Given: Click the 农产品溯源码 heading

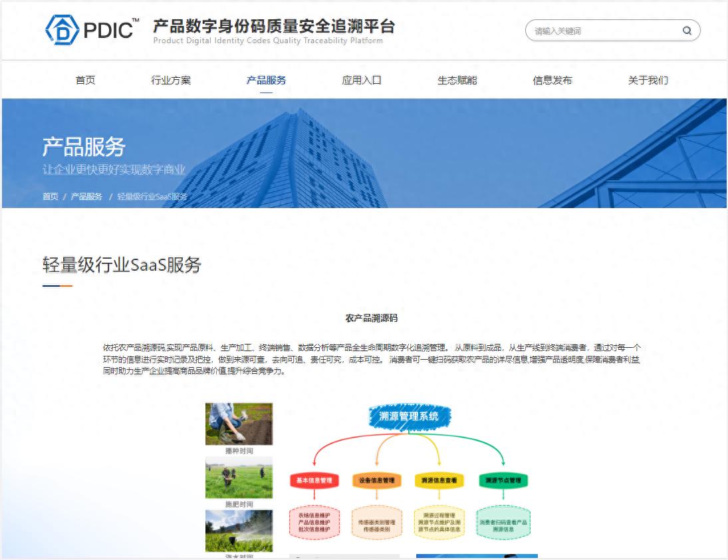Looking at the screenshot, I should click(x=372, y=318).
